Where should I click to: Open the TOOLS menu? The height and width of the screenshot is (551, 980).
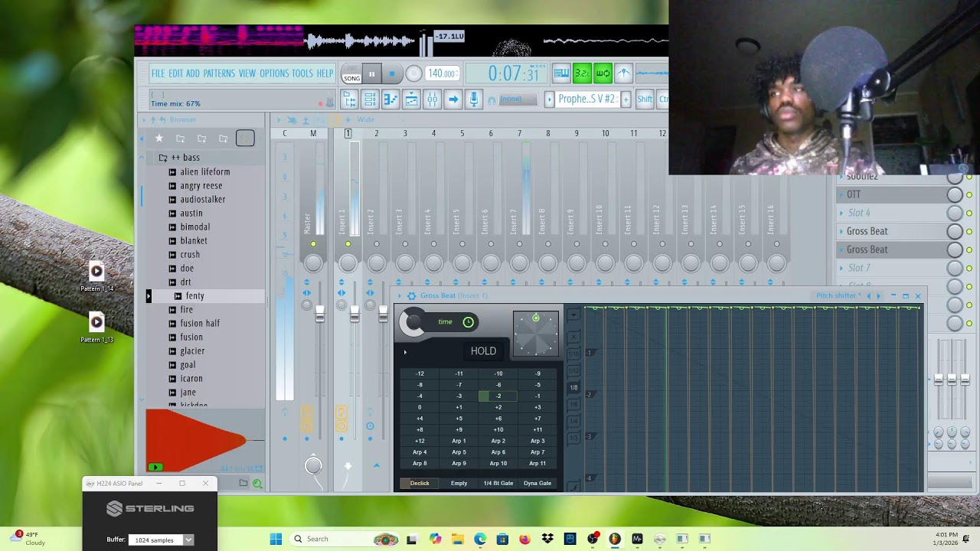pos(302,73)
